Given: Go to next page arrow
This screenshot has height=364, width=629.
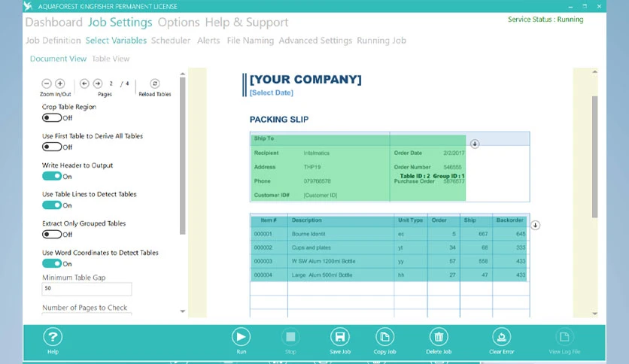Looking at the screenshot, I should pos(98,83).
